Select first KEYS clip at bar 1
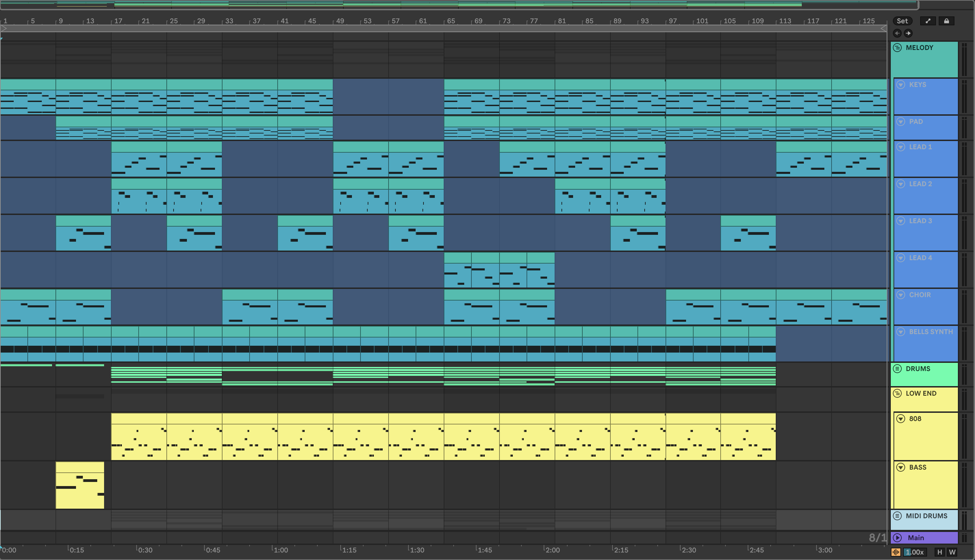Viewport: 975px width, 560px height. (x=28, y=97)
